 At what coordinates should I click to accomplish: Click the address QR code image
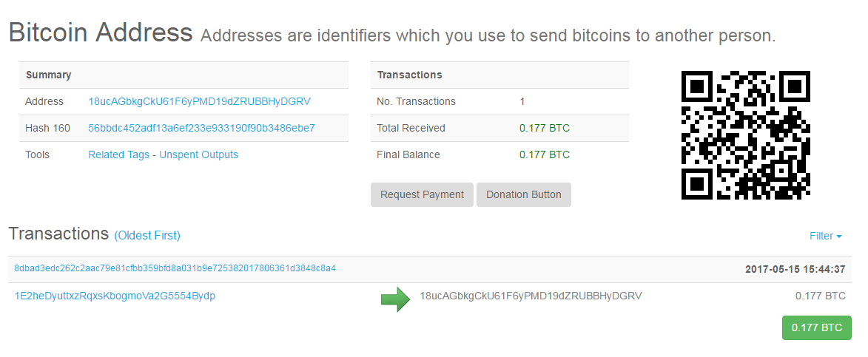click(746, 135)
